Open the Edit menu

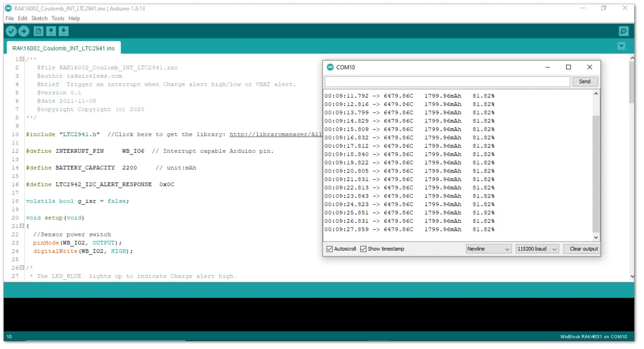[x=22, y=18]
